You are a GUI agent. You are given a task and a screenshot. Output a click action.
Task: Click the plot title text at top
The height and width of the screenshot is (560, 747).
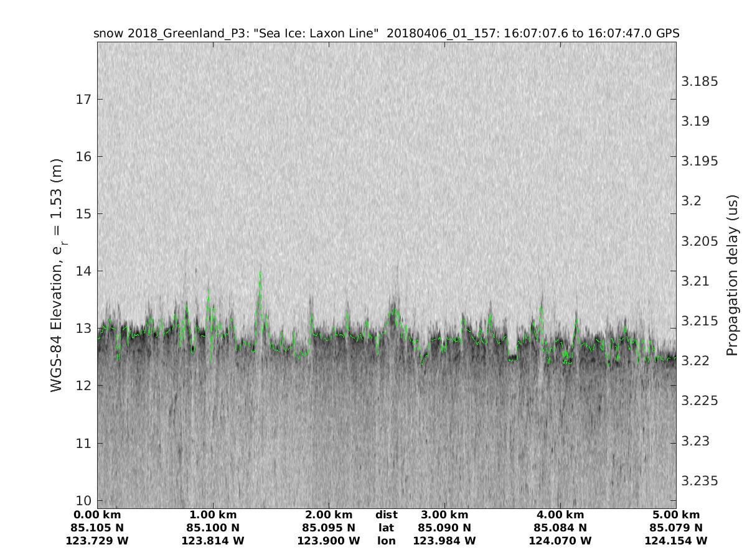386,33
